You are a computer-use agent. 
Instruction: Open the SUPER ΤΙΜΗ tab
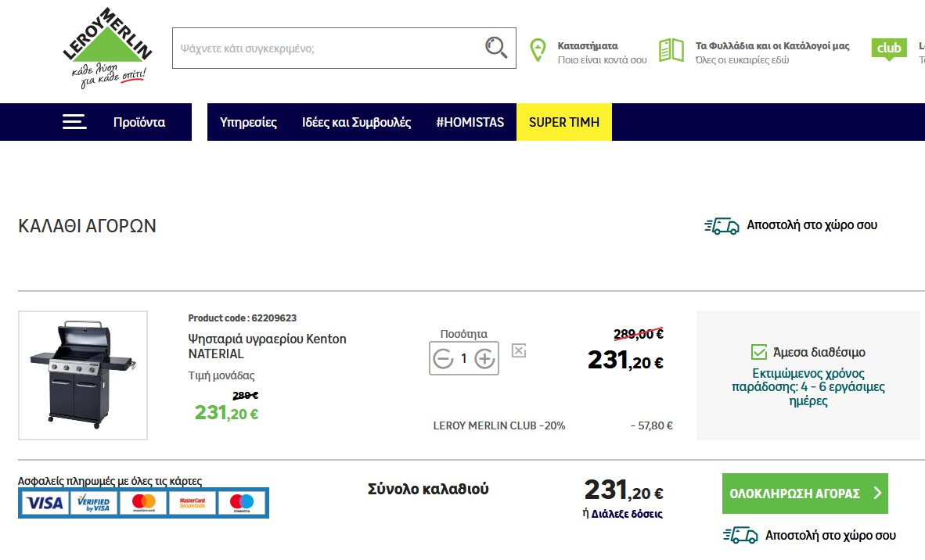(x=564, y=122)
